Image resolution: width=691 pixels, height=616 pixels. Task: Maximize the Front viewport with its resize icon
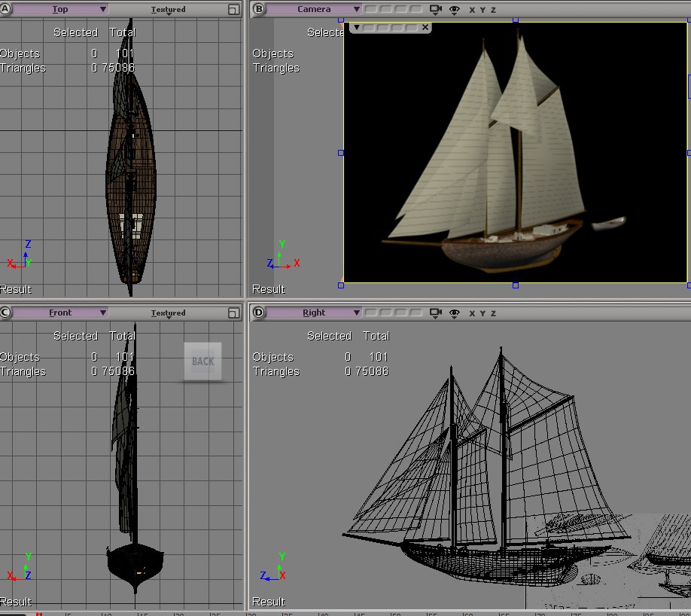pyautogui.click(x=234, y=313)
